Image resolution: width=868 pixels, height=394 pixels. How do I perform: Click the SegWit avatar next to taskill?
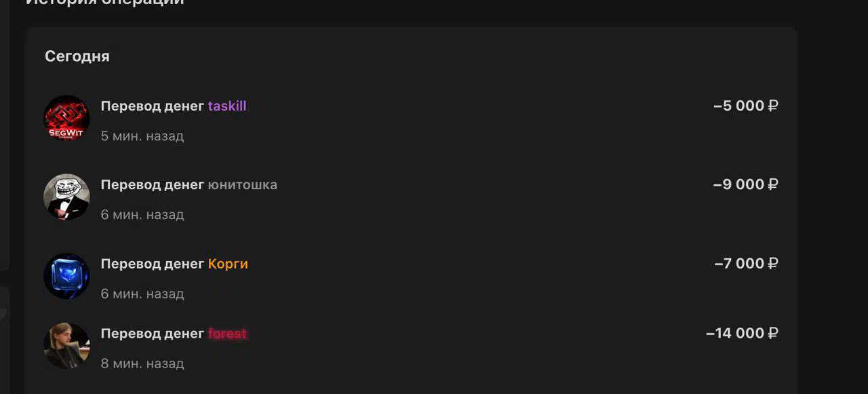click(x=66, y=118)
